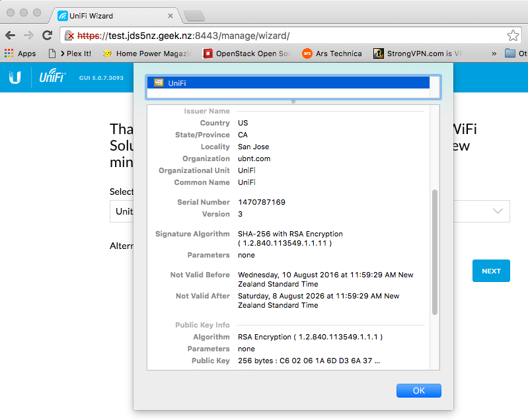Select the UniFi Wizard browser tab
Screen dimensions: 528x420
114,15
